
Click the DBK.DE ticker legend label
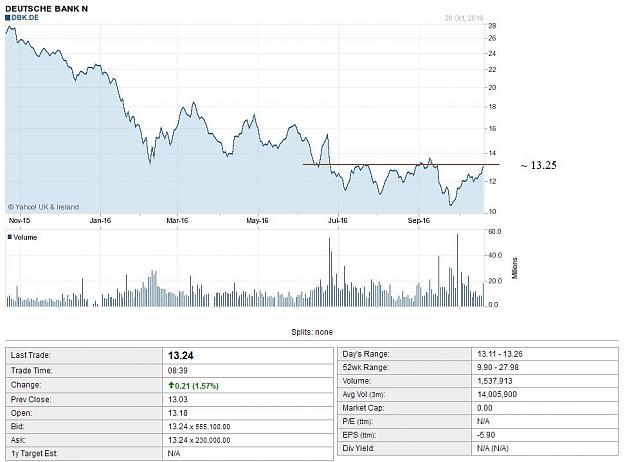pos(25,18)
